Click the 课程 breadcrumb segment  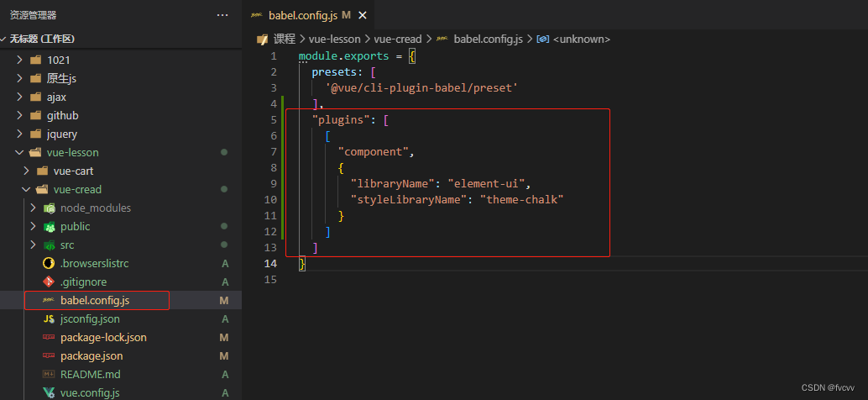pos(285,39)
